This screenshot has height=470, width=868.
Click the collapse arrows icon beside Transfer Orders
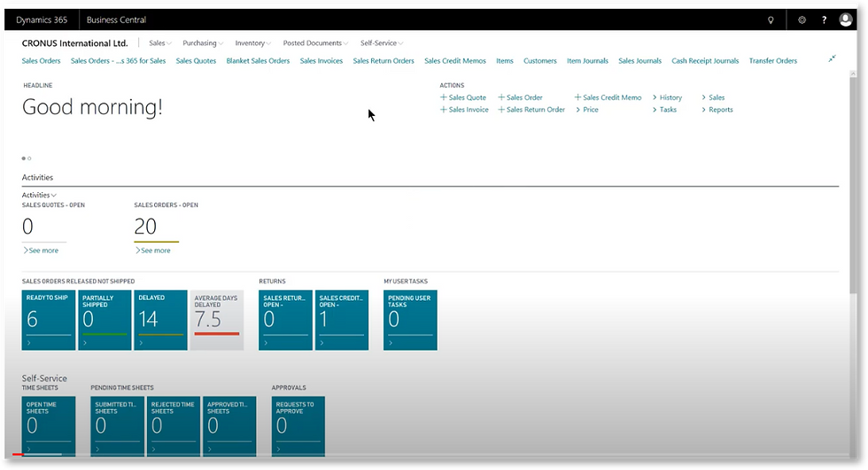click(832, 58)
